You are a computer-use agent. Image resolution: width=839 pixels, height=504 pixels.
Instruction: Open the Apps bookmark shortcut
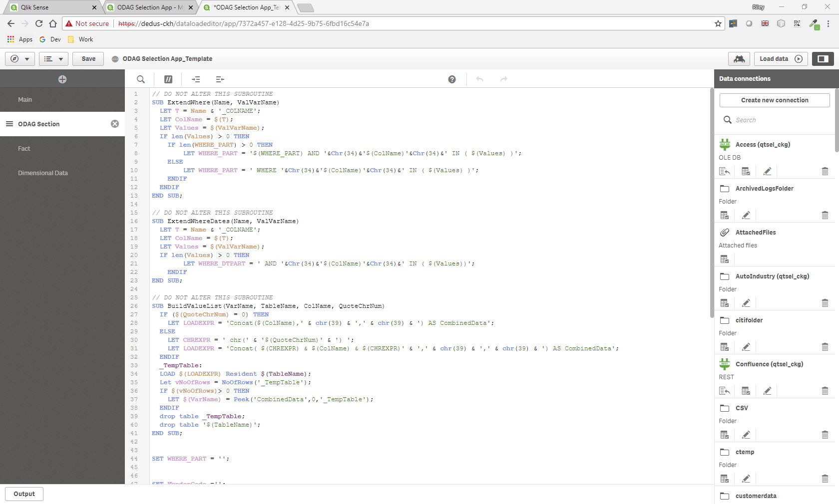tap(20, 39)
